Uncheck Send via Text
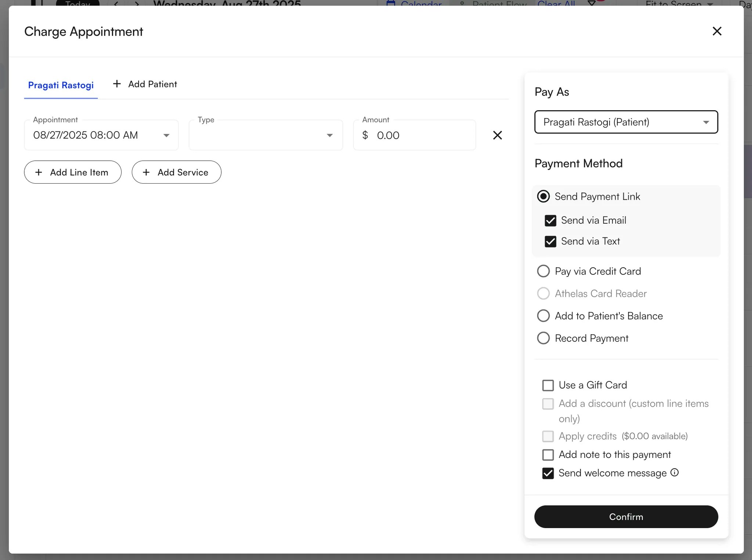 pos(550,241)
